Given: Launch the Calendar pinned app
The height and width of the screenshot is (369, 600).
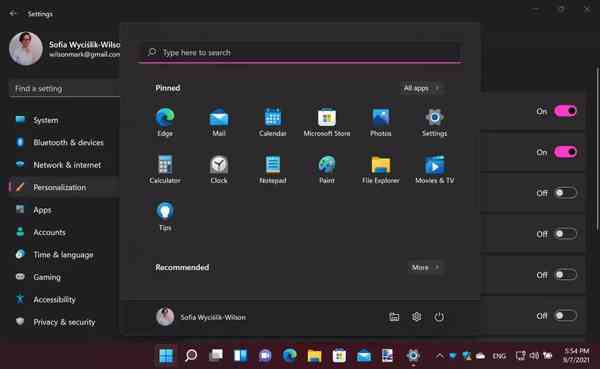Looking at the screenshot, I should 273,122.
